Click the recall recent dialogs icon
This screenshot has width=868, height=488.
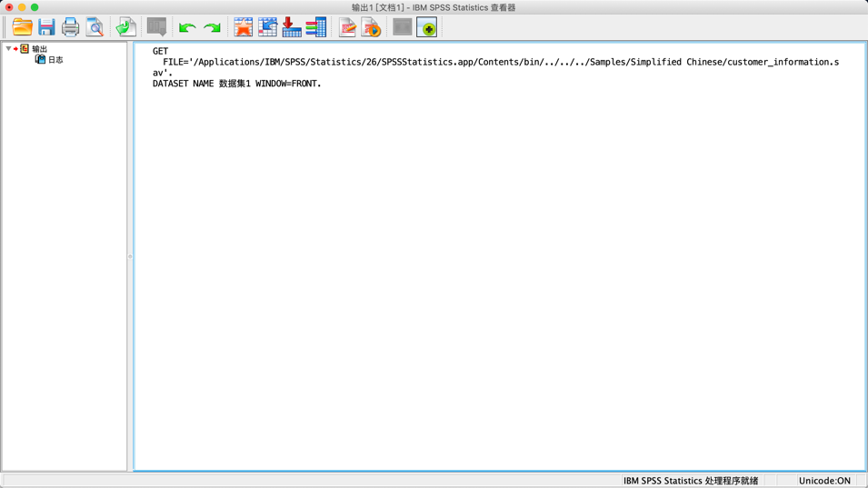pos(156,27)
